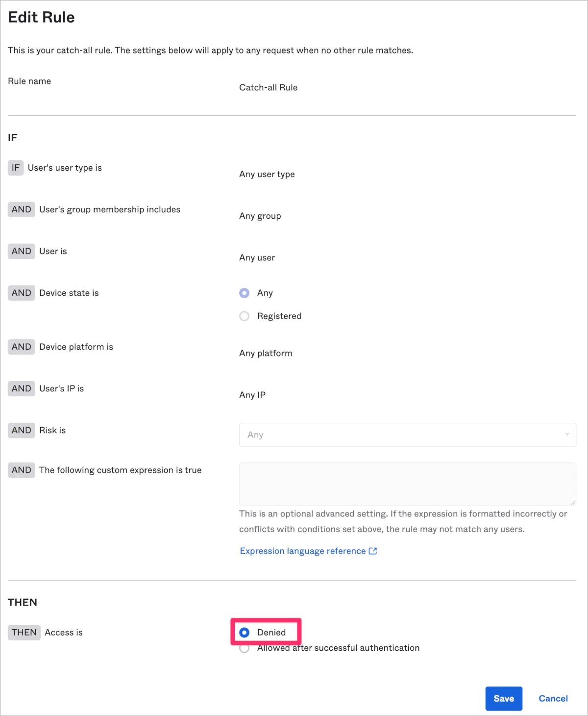Screen dimensions: 588x716
Task: Click the Any platform value
Action: [x=266, y=353]
